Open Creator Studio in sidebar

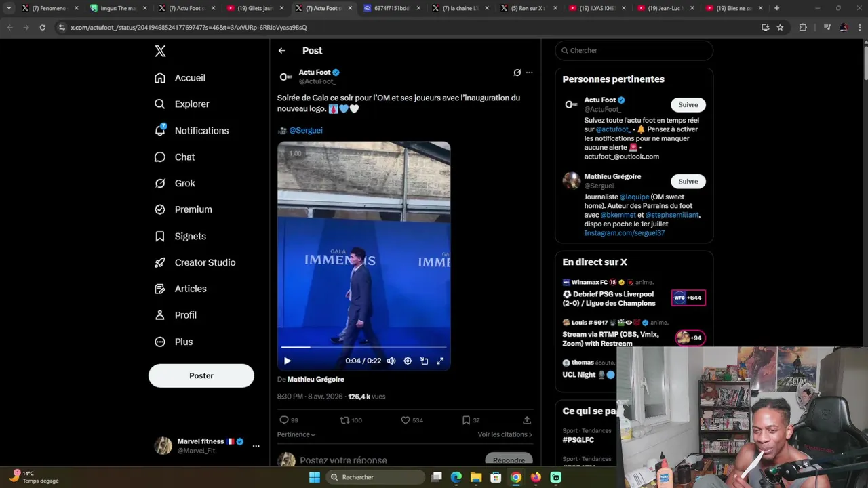195,262
